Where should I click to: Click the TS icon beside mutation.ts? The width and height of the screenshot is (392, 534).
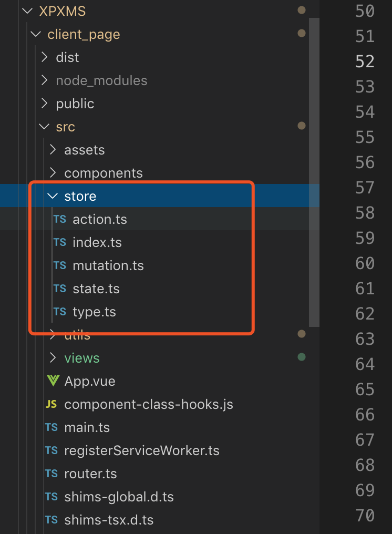click(60, 265)
